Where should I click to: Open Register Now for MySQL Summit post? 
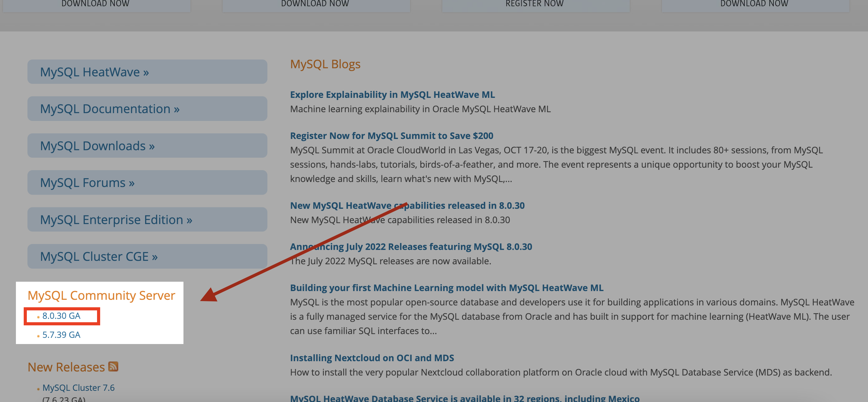tap(392, 136)
